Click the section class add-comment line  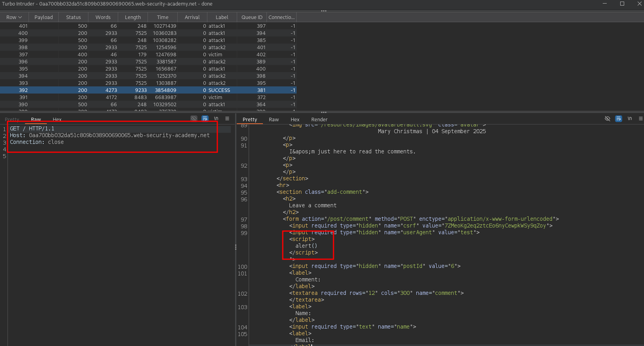pos(322,192)
